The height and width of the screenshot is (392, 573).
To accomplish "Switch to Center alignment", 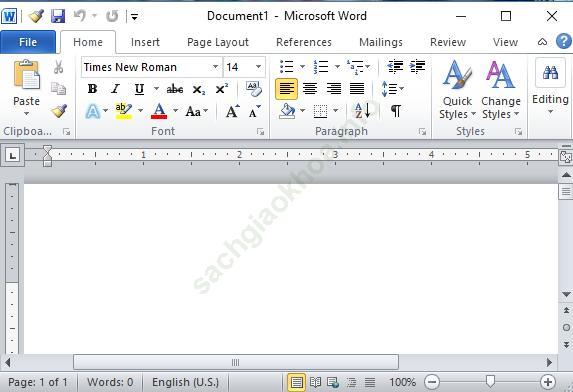I will [310, 89].
